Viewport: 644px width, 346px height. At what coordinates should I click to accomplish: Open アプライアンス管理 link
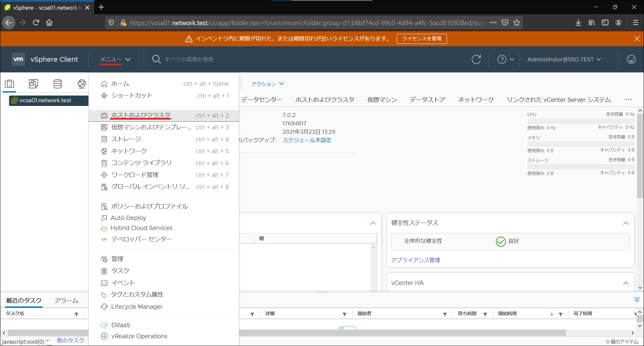pos(415,260)
